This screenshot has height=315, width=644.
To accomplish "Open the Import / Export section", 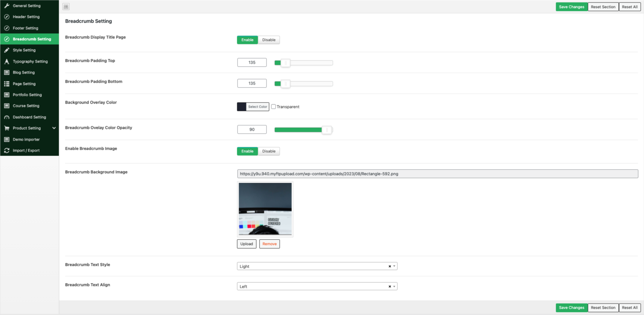I will [x=29, y=151].
